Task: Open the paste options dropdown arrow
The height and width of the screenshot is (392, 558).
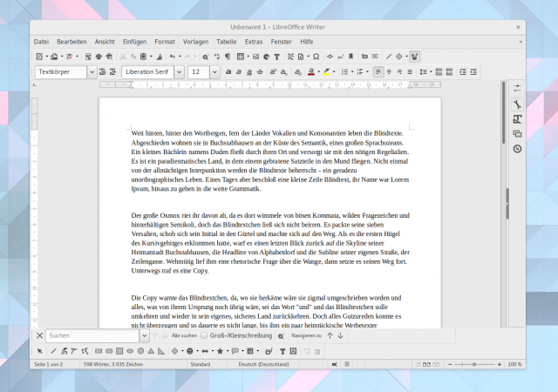Action: pos(151,57)
